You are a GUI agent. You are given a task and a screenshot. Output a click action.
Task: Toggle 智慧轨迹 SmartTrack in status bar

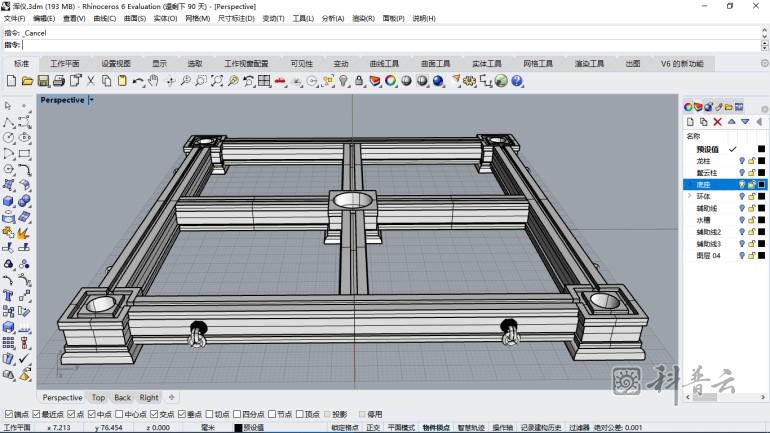coord(471,428)
